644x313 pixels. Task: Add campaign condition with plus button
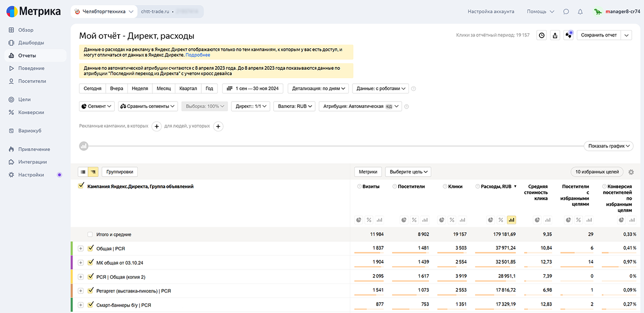[157, 127]
